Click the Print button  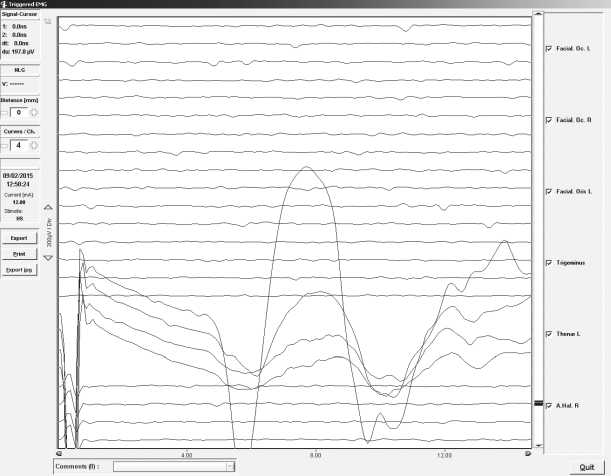[19, 254]
